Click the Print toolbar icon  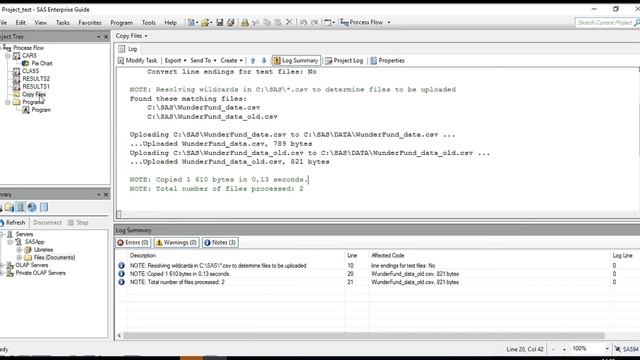coord(245,22)
